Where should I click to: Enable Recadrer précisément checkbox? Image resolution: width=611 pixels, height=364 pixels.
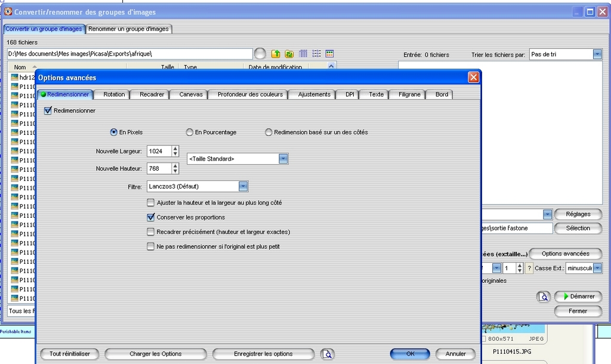(151, 232)
